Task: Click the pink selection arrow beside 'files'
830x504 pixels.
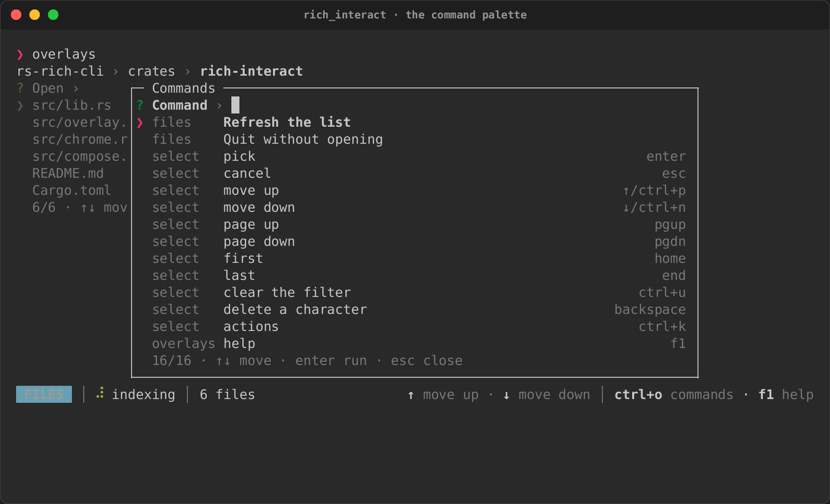Action: pos(140,122)
